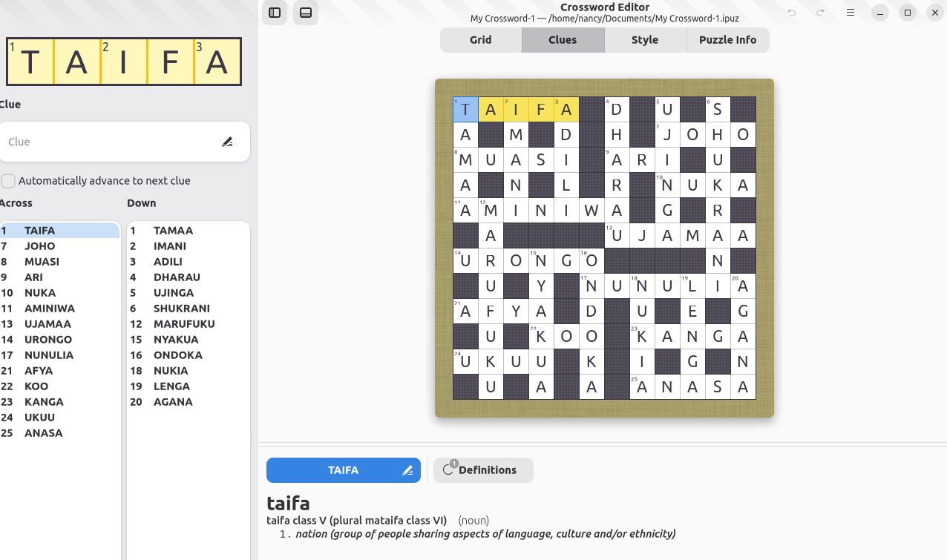
Task: Switch to the Grid tab
Action: pos(481,40)
